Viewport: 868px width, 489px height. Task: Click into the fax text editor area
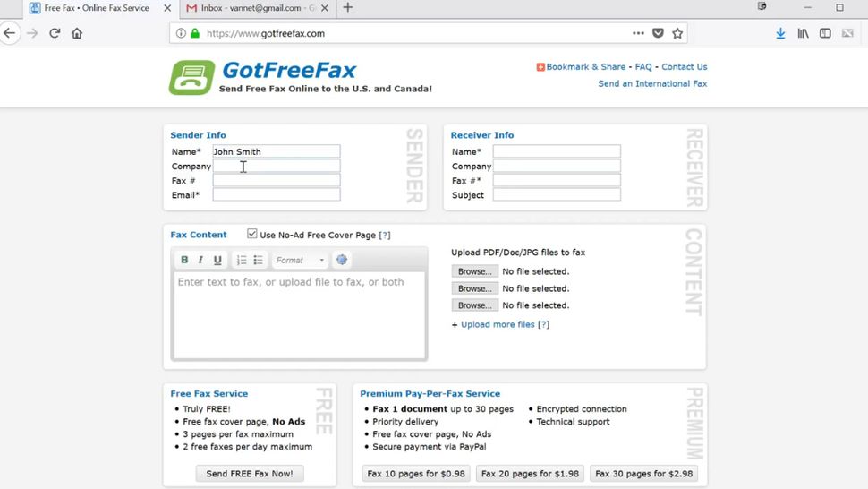300,314
